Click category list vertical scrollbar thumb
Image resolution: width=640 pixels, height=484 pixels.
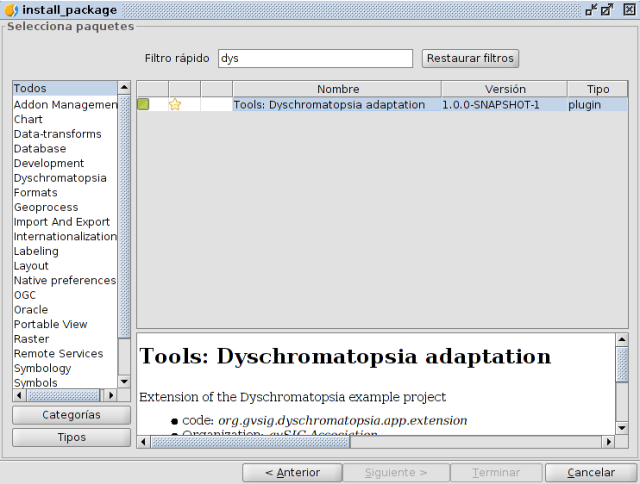(x=124, y=216)
